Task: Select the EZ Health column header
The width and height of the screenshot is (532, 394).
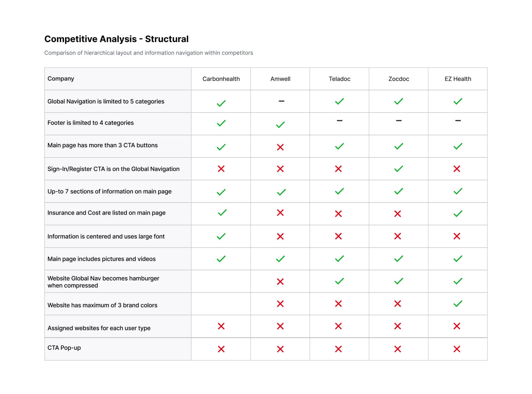Action: [x=458, y=79]
